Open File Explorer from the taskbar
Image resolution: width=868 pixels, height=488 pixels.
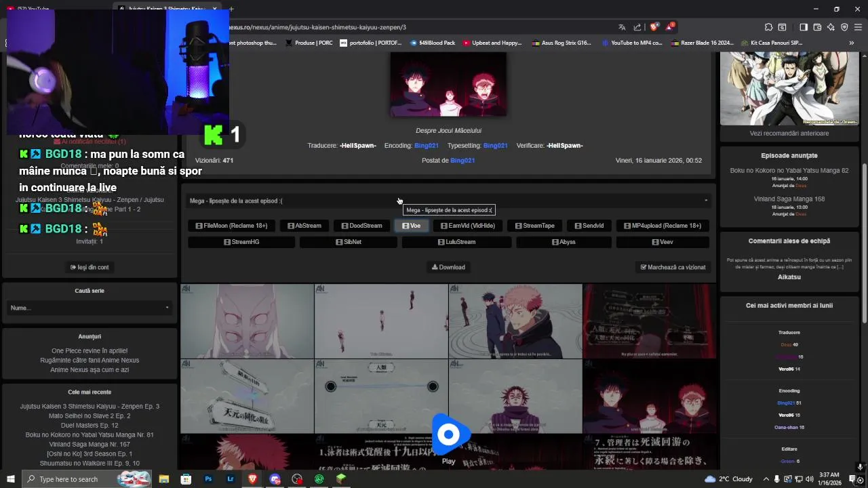point(163,479)
